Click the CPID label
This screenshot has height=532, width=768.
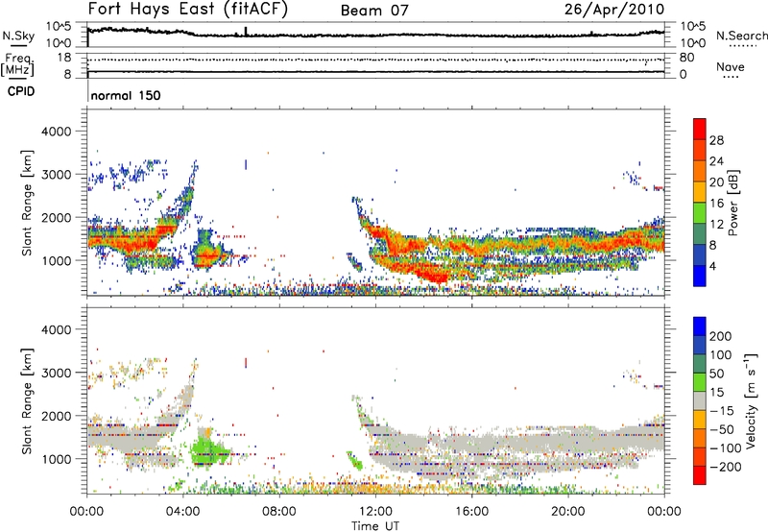[x=20, y=91]
